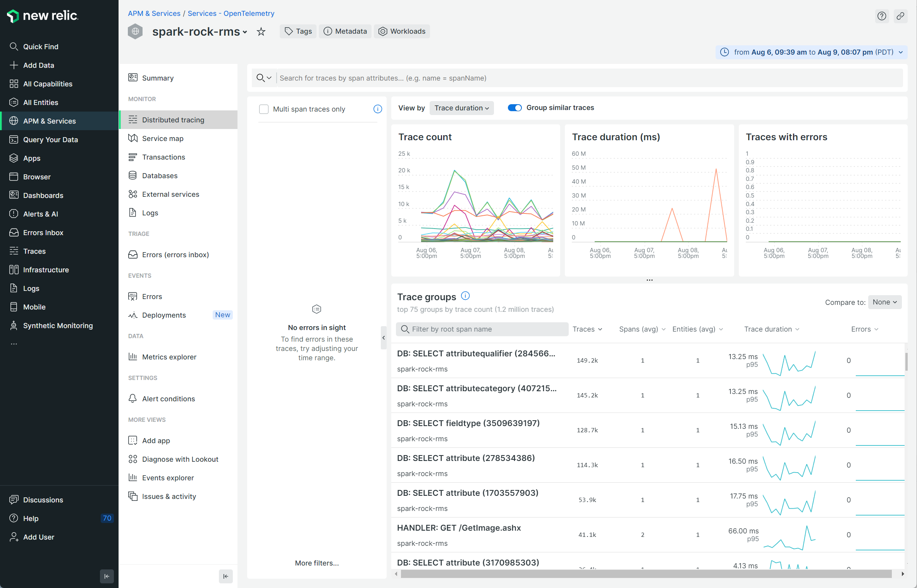Click the Add User icon
Screen dimensions: 917x588
(14, 537)
